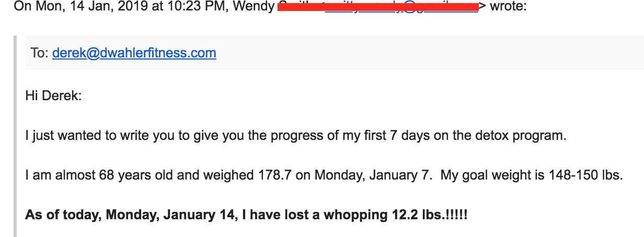Open the derek@dwahlerfitness.com email link

(x=134, y=53)
